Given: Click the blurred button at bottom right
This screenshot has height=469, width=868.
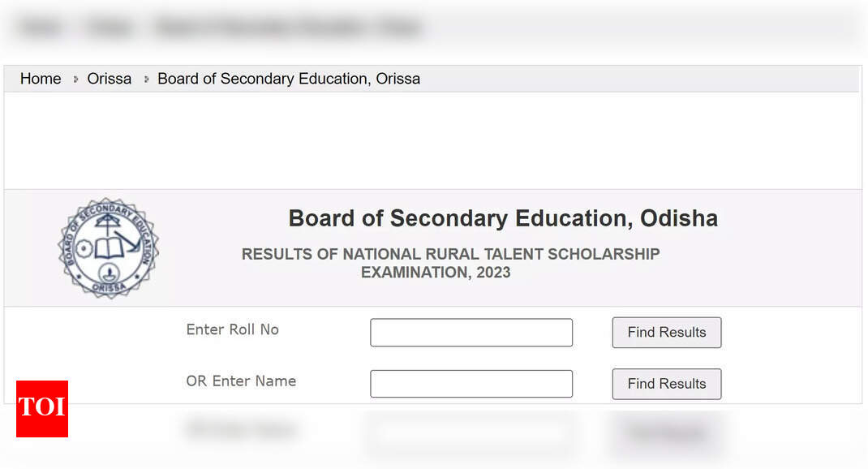Looking at the screenshot, I should pos(665,433).
